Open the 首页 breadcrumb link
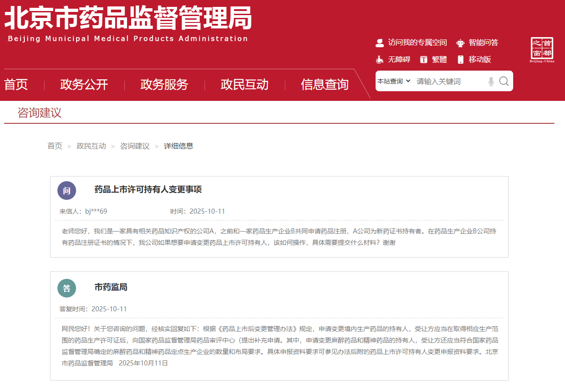 55,146
